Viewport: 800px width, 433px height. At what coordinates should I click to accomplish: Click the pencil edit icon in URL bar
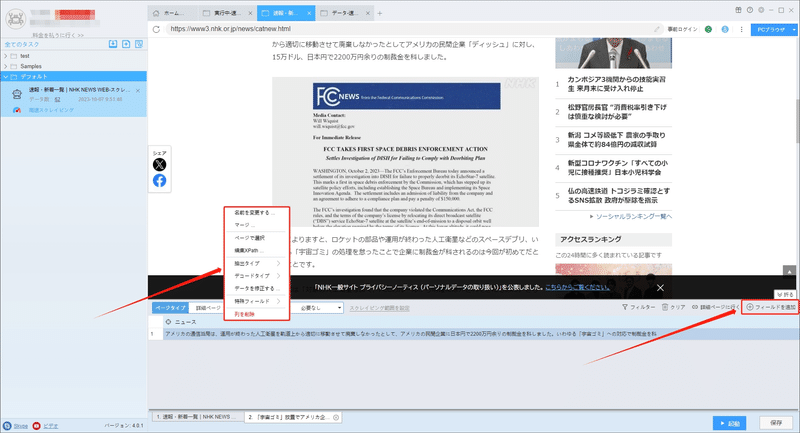(x=657, y=29)
